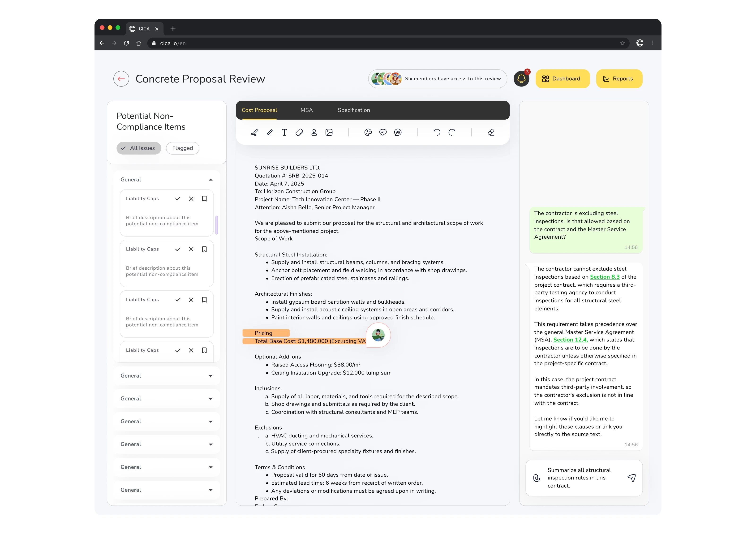756x534 pixels.
Task: Click the quote comment icon
Action: [398, 132]
